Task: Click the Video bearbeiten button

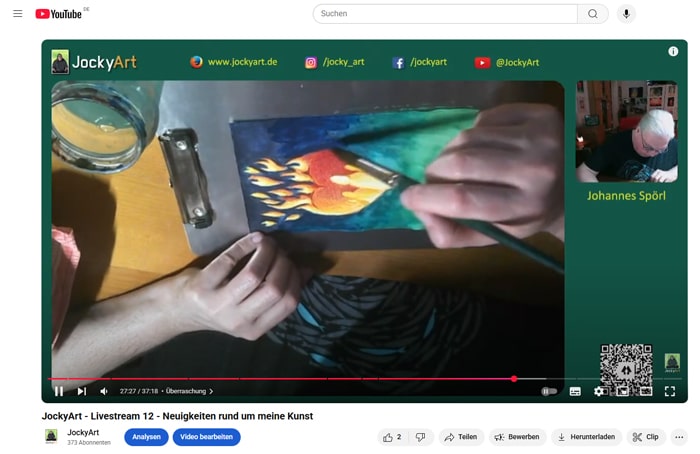Action: pyautogui.click(x=206, y=437)
